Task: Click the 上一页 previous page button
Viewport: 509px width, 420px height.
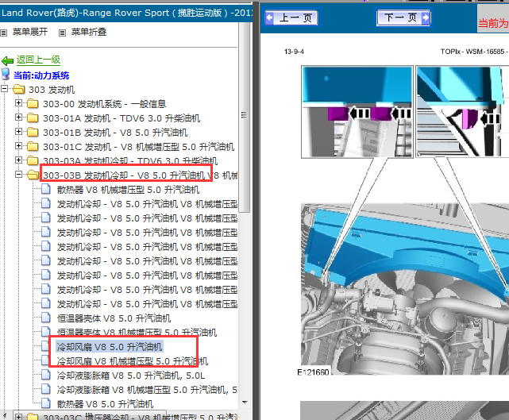Action: [291, 17]
